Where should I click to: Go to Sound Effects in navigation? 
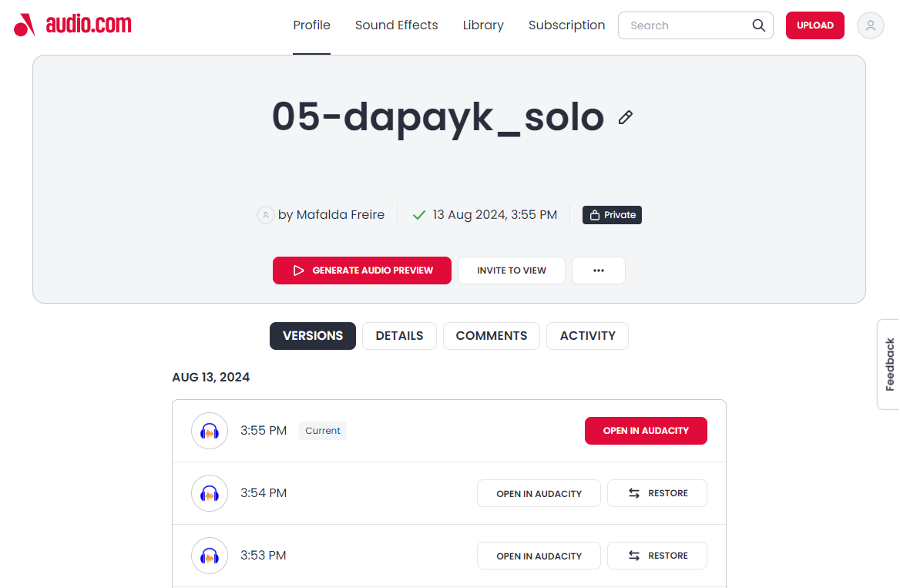396,25
